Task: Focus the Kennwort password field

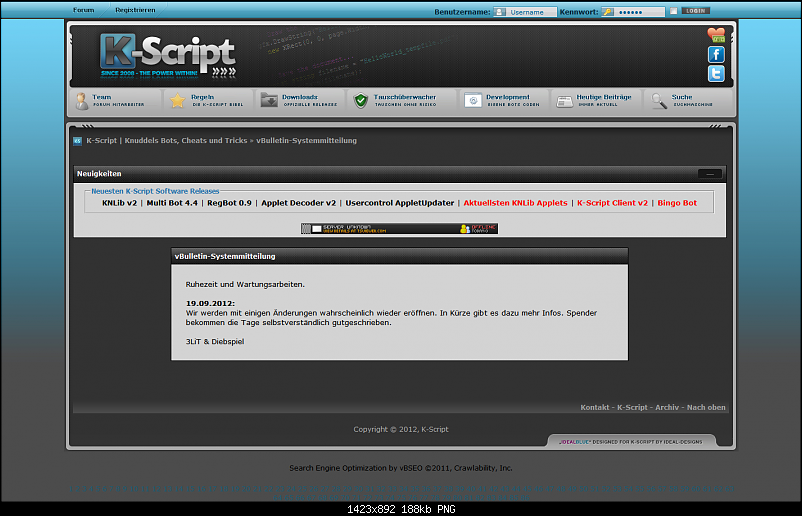Action: (633, 12)
